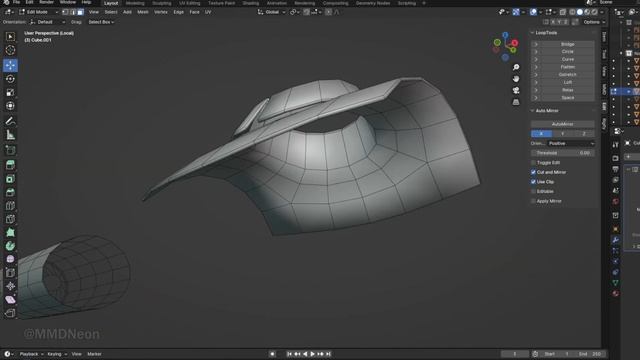
Task: Click the AutoMirror button
Action: pos(562,124)
